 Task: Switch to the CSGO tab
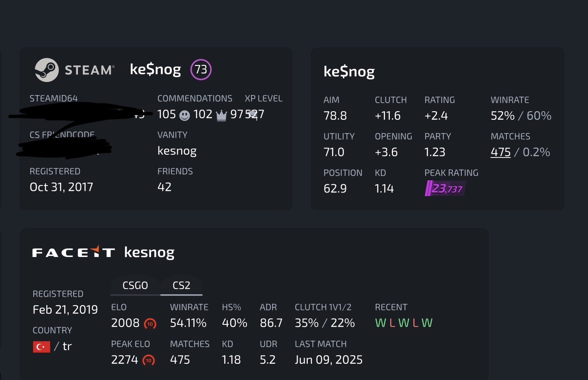(x=135, y=285)
